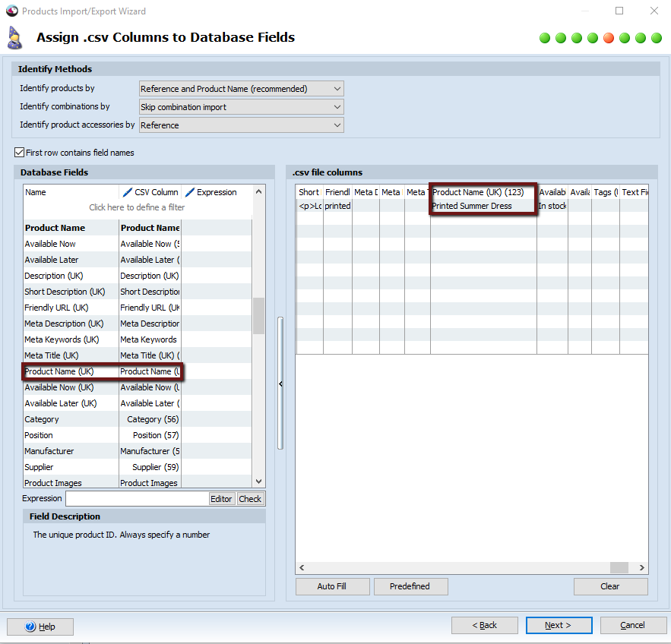Click the blue question mark Help icon
Viewport: 671px width, 644px height.
click(x=30, y=627)
